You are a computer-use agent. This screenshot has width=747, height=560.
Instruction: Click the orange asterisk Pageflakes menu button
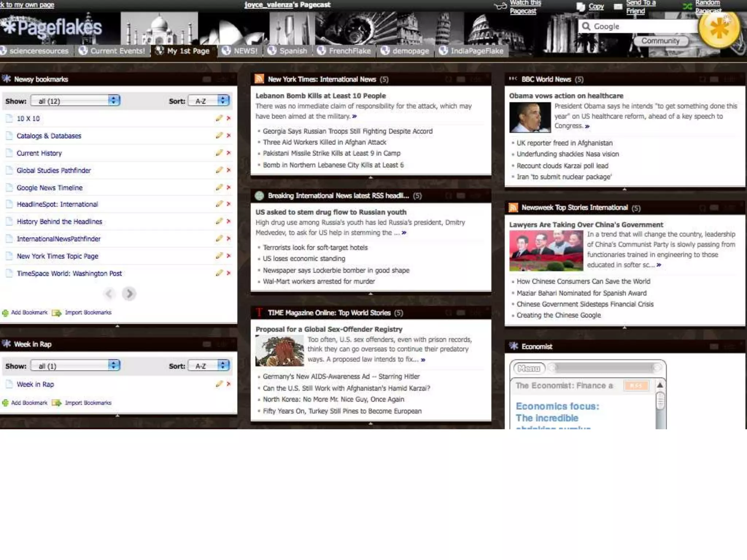(719, 29)
